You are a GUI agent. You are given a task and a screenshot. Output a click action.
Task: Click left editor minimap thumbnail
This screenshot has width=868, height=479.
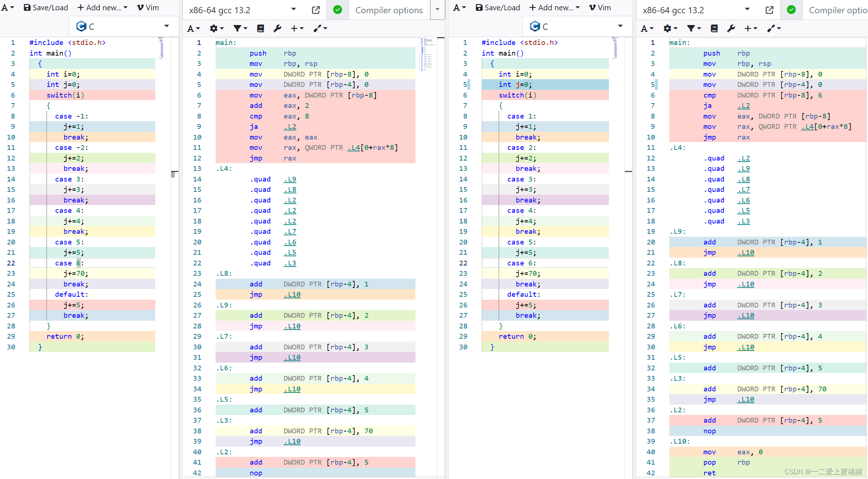pos(161,48)
